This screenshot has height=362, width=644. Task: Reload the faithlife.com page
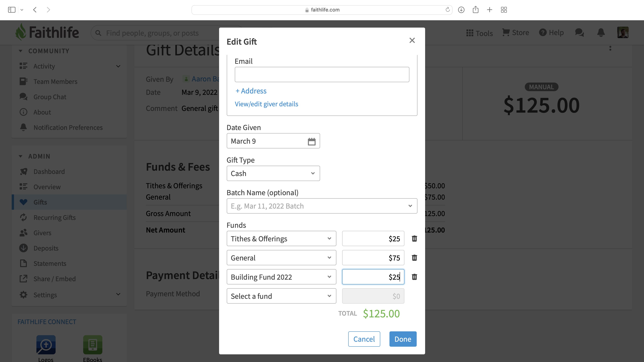point(448,10)
